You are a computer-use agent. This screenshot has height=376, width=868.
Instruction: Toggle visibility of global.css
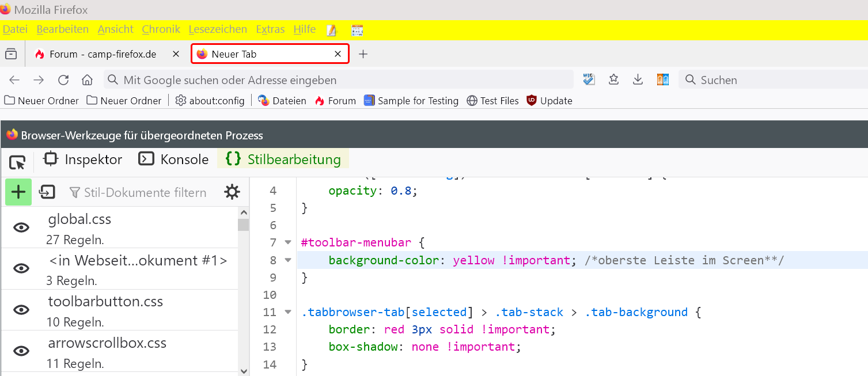click(x=21, y=227)
